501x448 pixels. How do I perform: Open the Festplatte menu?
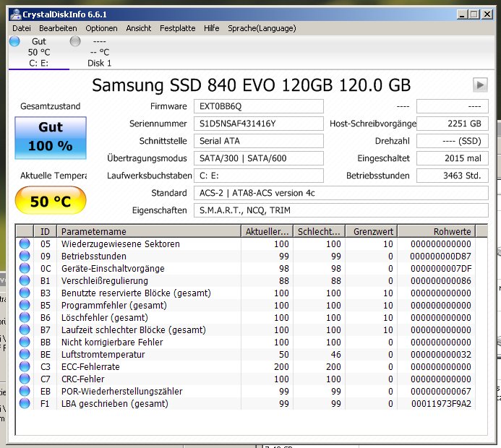pos(177,28)
